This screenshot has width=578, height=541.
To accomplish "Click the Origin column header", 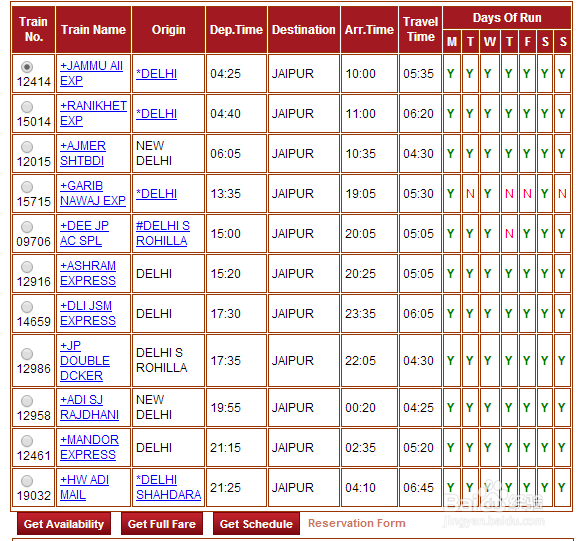I will (x=168, y=29).
